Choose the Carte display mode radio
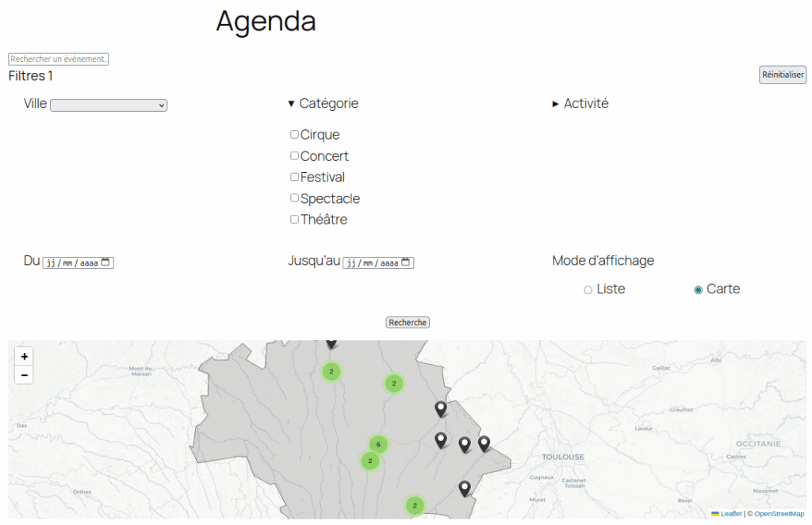This screenshot has width=812, height=525. [699, 290]
